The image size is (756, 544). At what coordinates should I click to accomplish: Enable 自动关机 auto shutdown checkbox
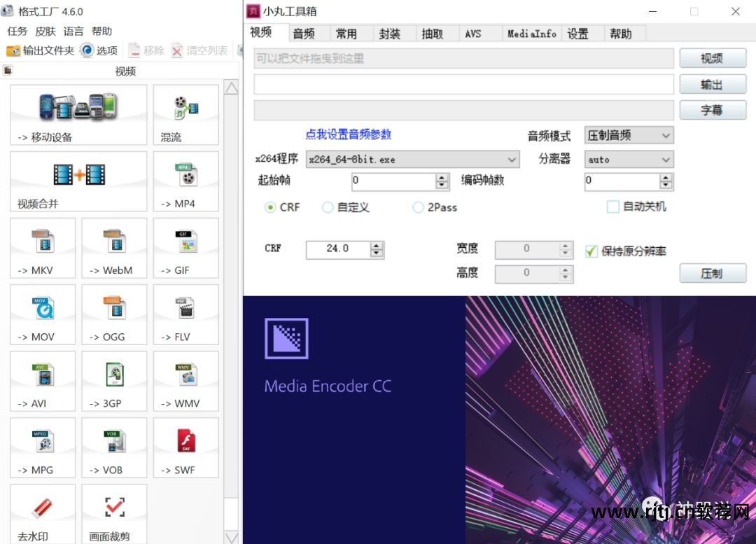point(612,207)
